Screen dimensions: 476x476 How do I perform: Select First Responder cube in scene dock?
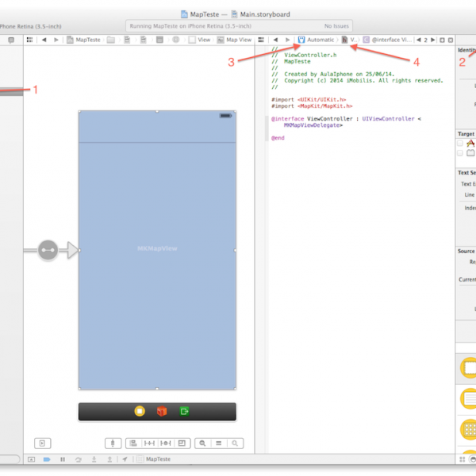coord(162,411)
